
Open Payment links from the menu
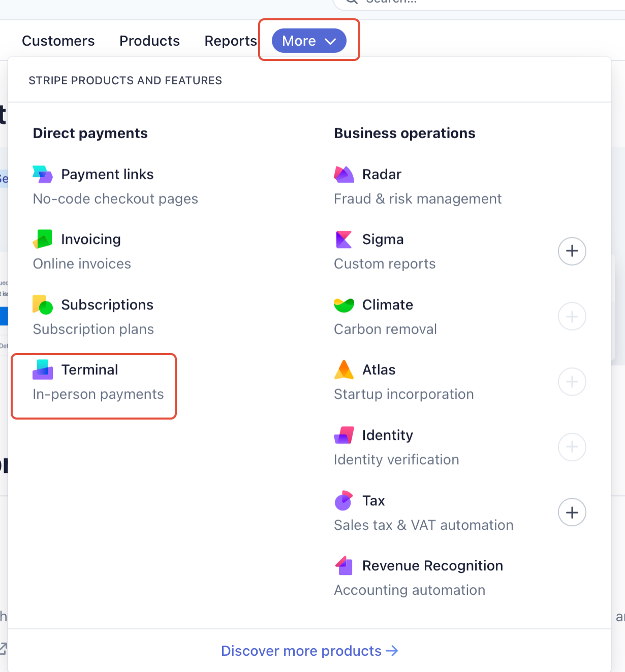tap(107, 174)
